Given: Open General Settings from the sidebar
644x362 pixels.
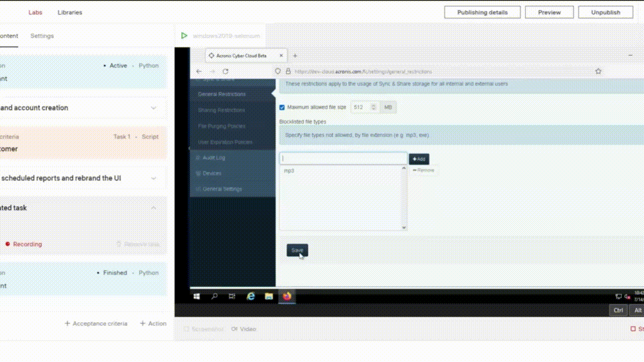Looking at the screenshot, I should coord(198,189).
